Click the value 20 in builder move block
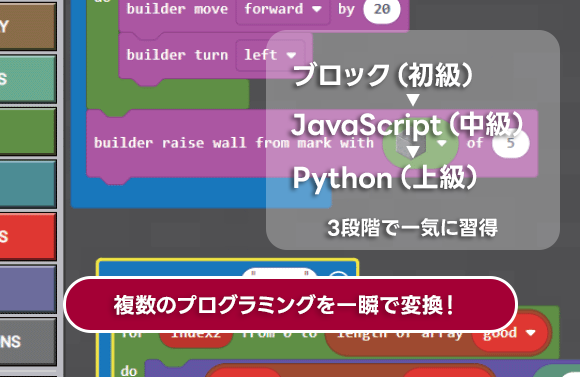This screenshot has width=580, height=377. [382, 9]
